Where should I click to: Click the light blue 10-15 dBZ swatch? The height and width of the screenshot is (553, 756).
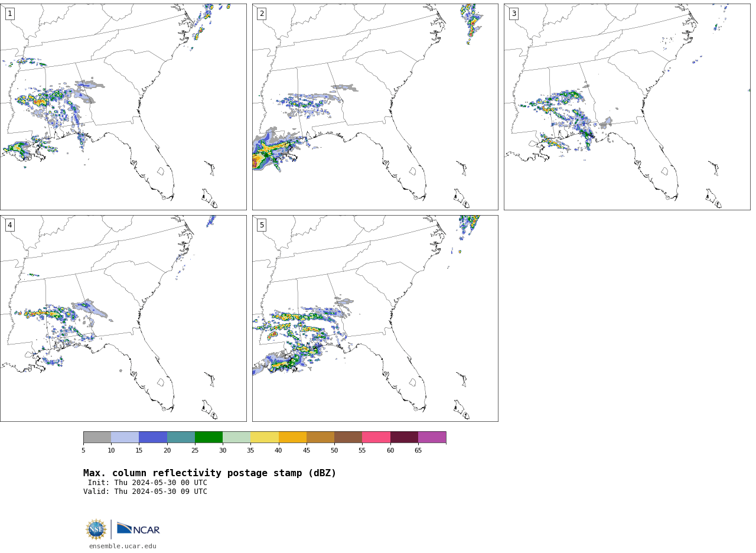click(125, 437)
